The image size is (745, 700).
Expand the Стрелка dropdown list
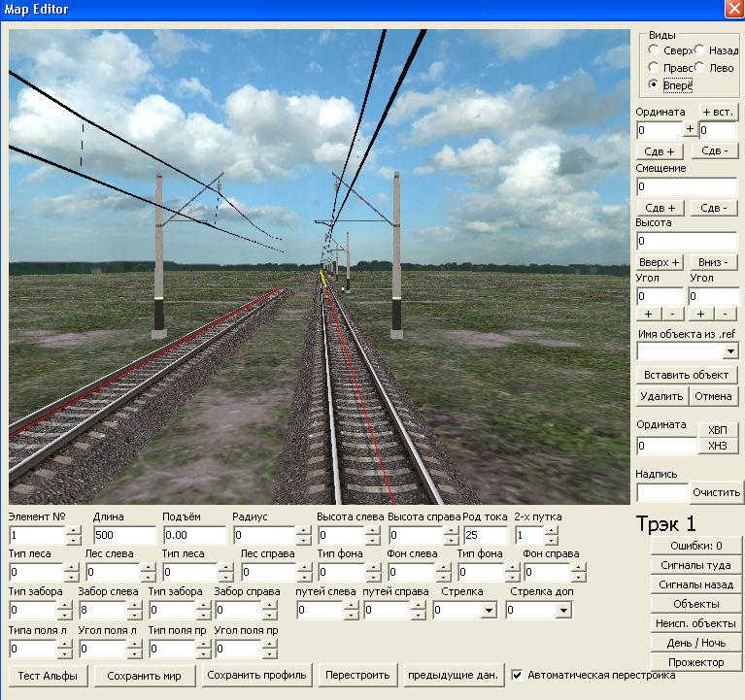pos(489,611)
